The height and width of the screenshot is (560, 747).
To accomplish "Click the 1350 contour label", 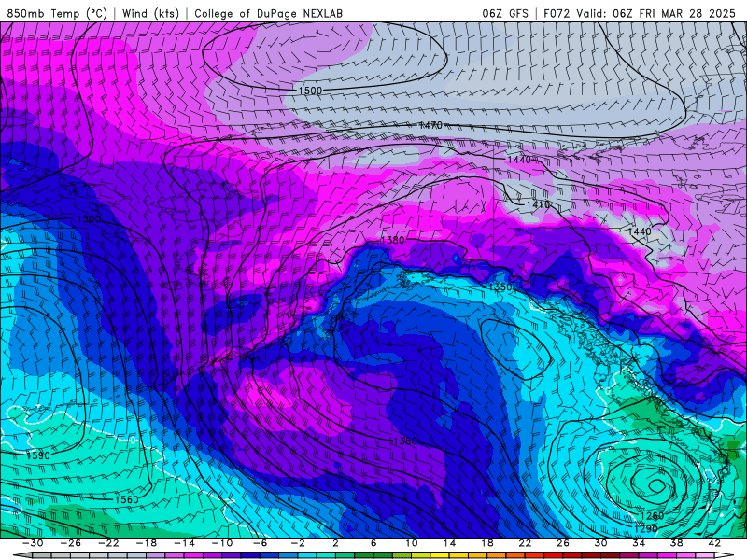I will click(500, 287).
